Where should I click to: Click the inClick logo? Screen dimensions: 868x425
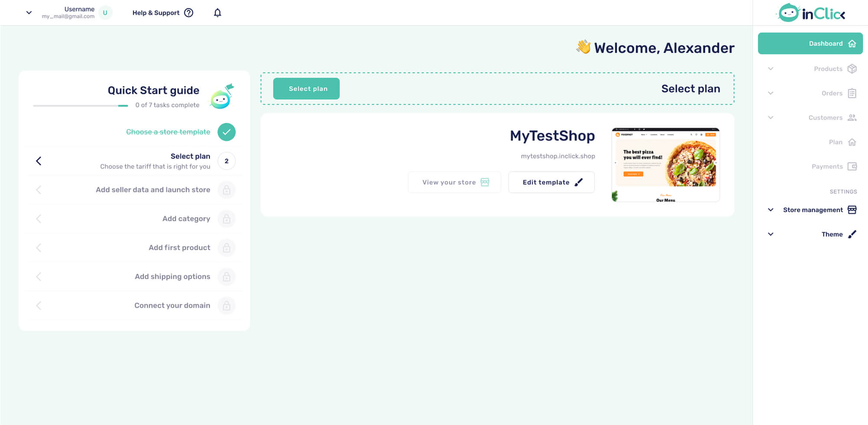(x=810, y=13)
